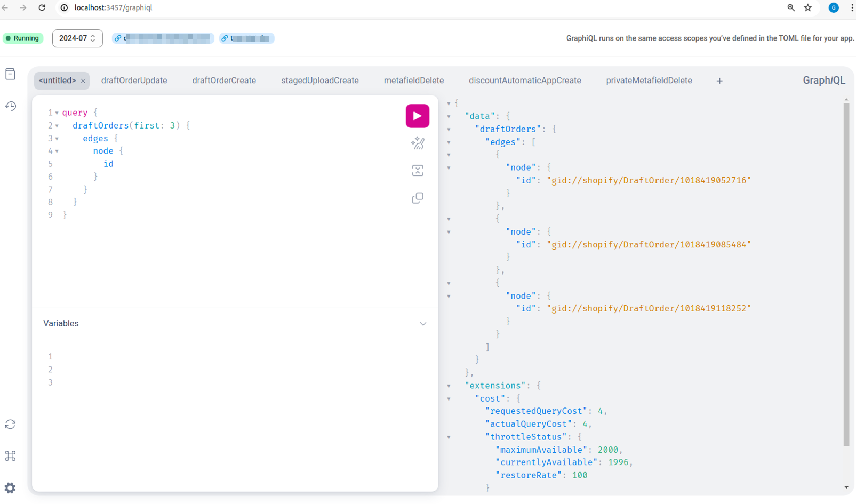
Task: Open the stagedUploadCreate tab
Action: coord(319,81)
